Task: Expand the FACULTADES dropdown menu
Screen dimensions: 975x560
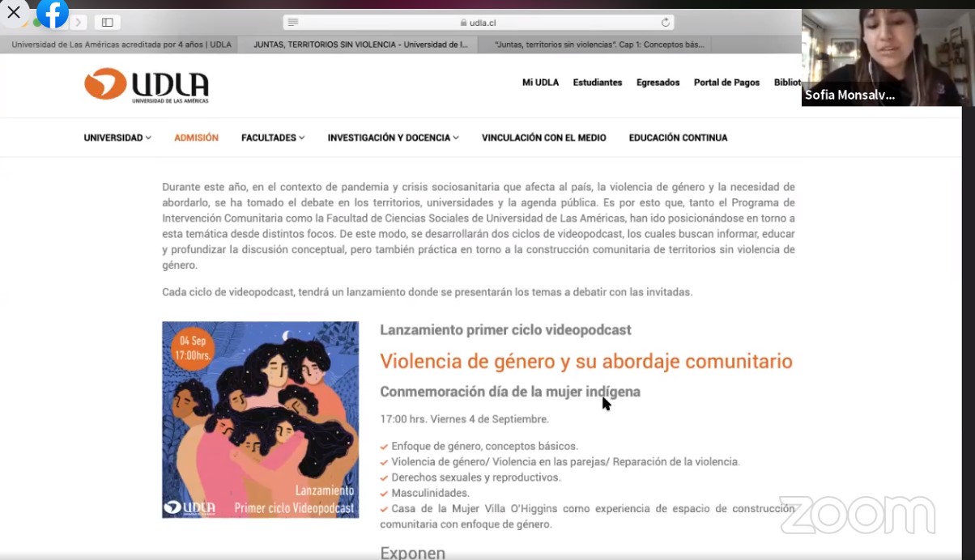Action: 273,138
